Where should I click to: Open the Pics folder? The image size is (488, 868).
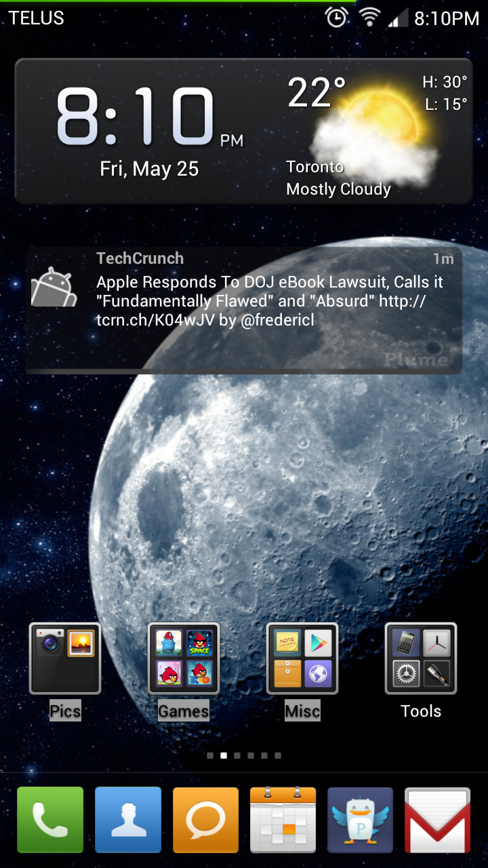pyautogui.click(x=65, y=658)
